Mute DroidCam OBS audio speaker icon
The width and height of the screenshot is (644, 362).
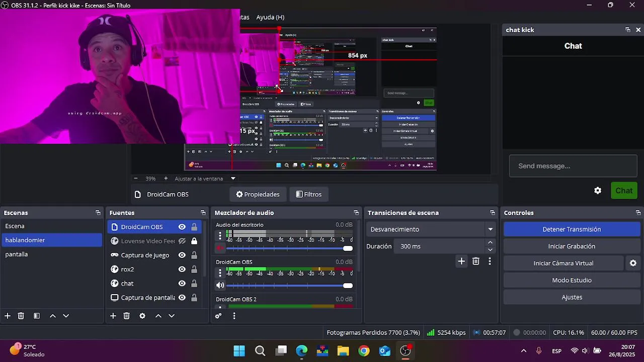point(220,286)
